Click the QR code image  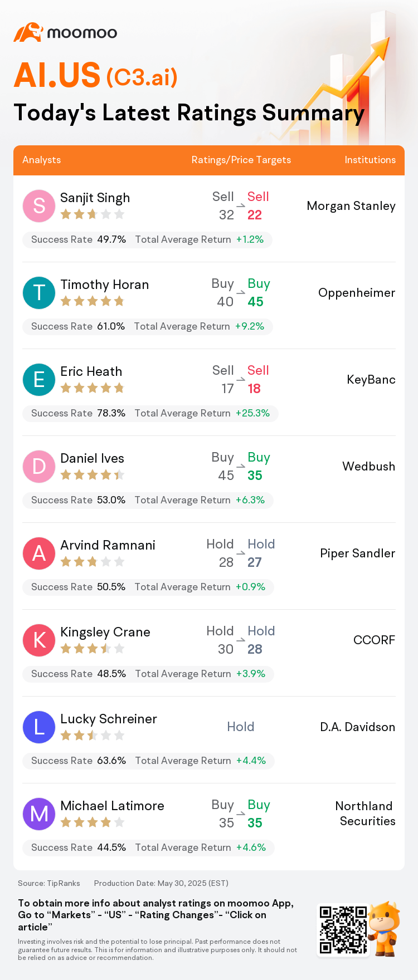click(343, 930)
